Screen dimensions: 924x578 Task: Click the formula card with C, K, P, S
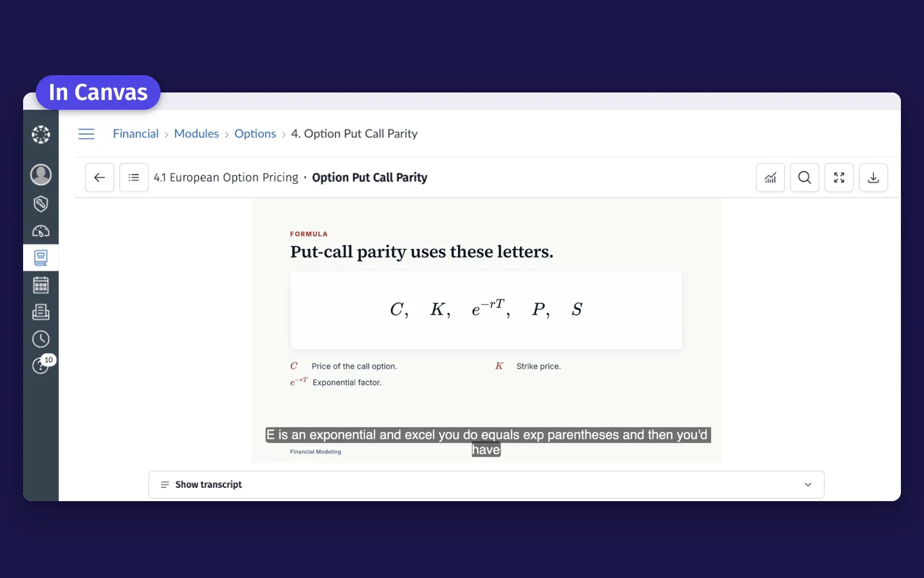pos(486,310)
